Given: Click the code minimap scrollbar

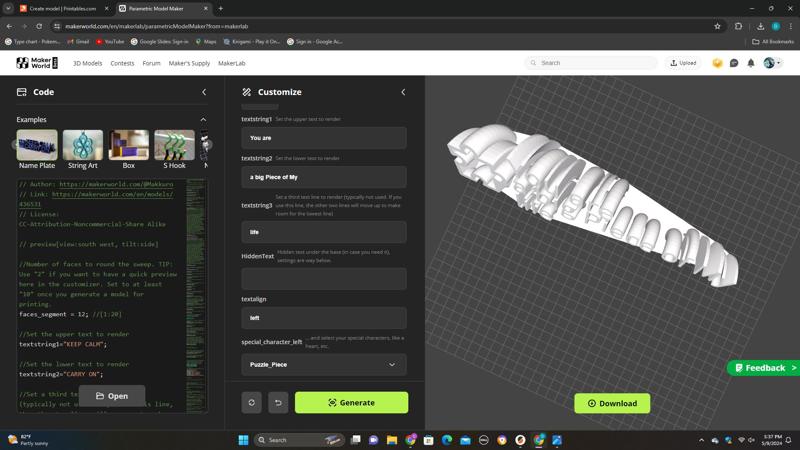Looking at the screenshot, I should point(195,295).
